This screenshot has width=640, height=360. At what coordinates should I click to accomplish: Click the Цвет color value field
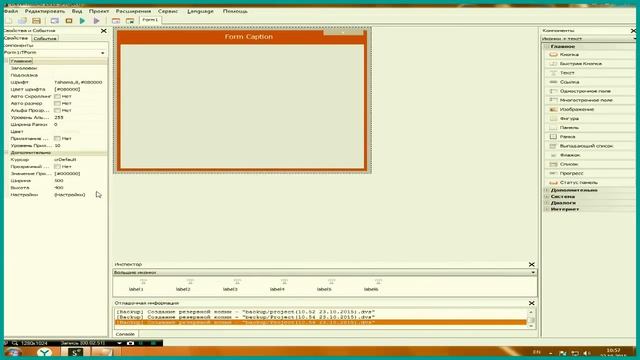click(x=80, y=131)
